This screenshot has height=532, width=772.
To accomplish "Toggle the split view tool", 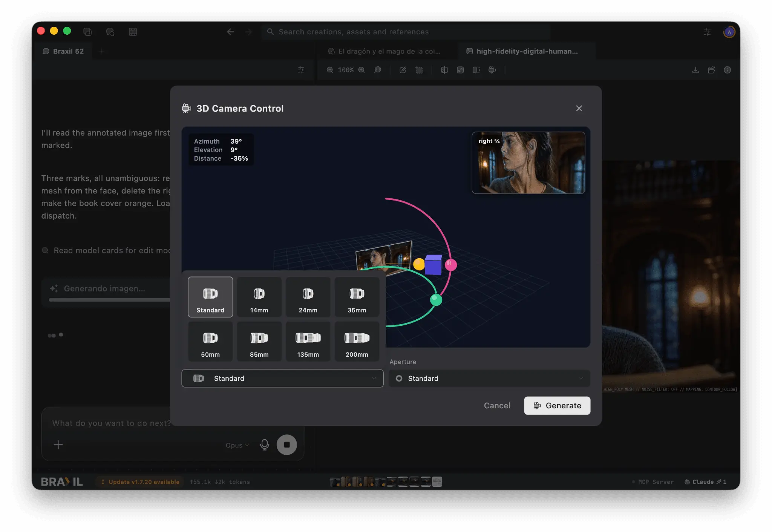I will [476, 70].
